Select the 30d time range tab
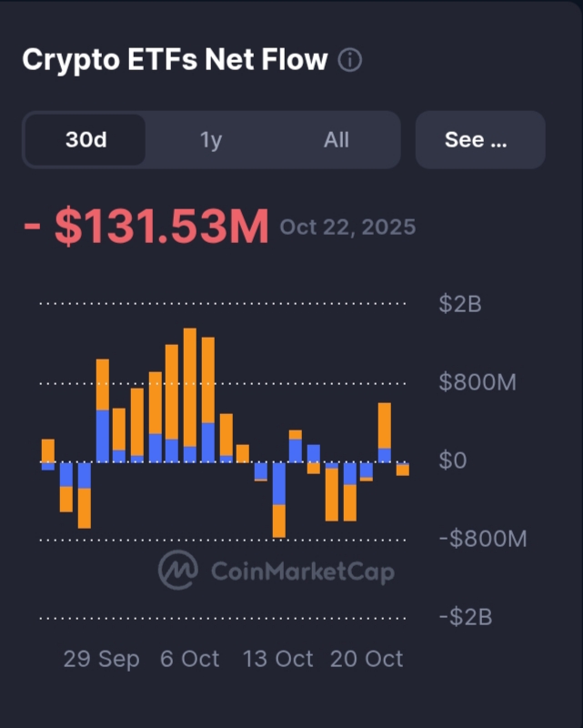The image size is (583, 728). click(x=85, y=140)
